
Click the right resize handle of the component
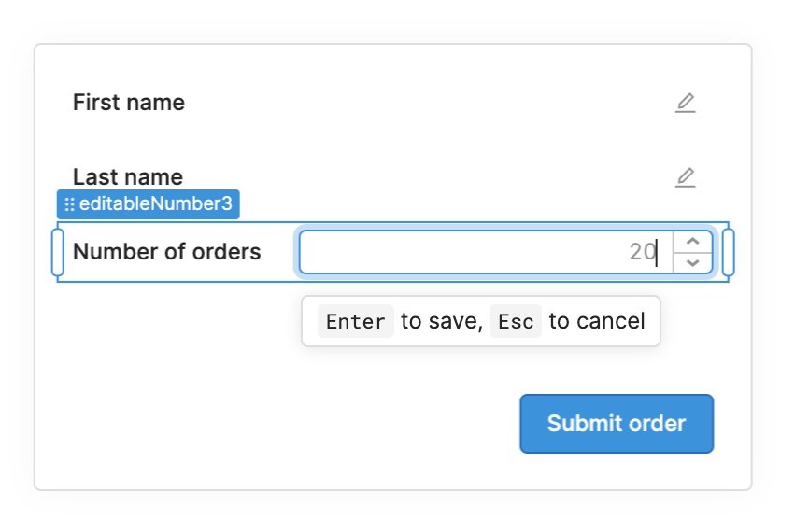[x=728, y=252]
